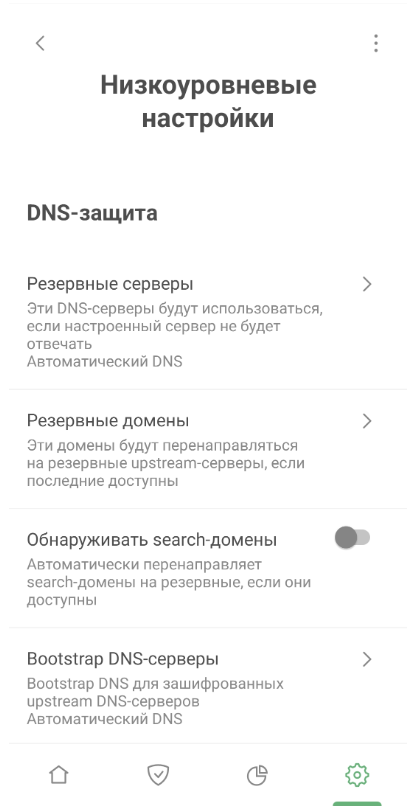Open Bootstrap DNS-серверы setting
Viewport: 414px width, 806px height.
[x=207, y=686]
